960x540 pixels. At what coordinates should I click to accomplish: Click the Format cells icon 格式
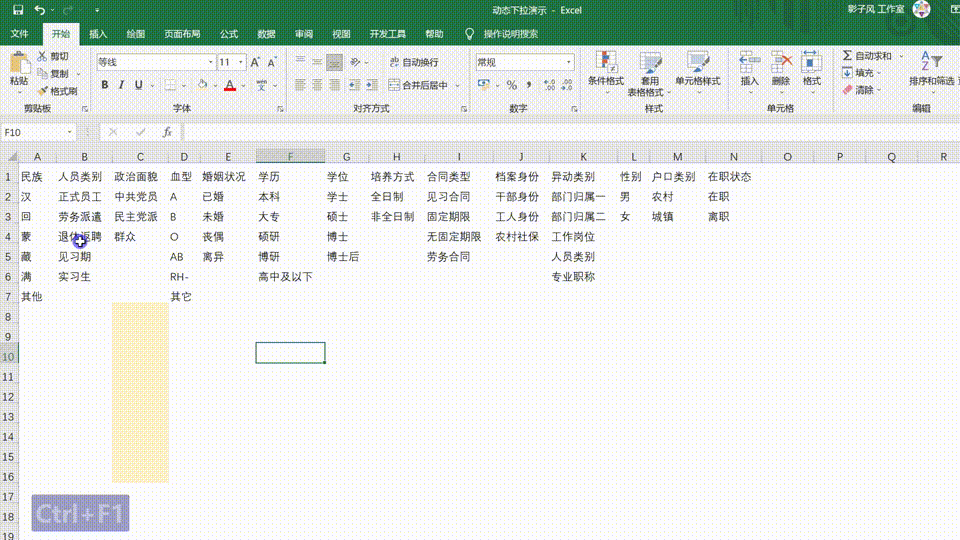812,72
